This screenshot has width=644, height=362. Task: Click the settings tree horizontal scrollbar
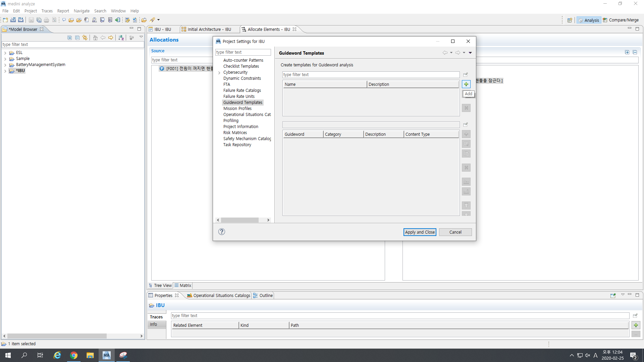240,220
